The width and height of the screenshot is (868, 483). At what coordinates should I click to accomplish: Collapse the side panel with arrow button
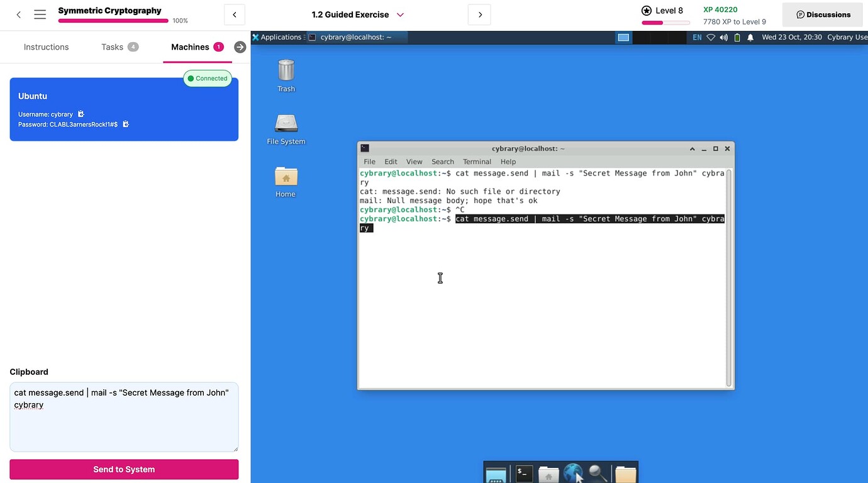pos(240,47)
